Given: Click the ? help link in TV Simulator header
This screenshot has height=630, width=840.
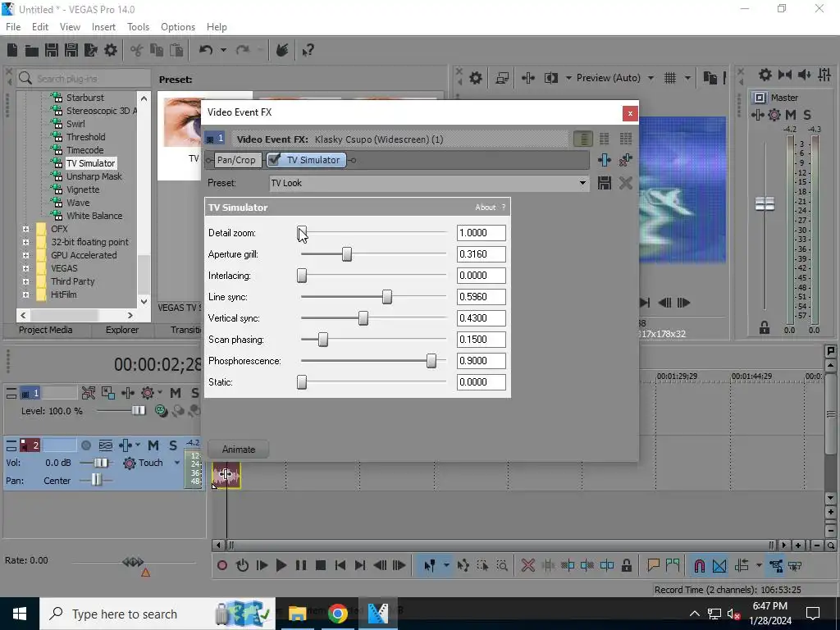Looking at the screenshot, I should pyautogui.click(x=503, y=208).
